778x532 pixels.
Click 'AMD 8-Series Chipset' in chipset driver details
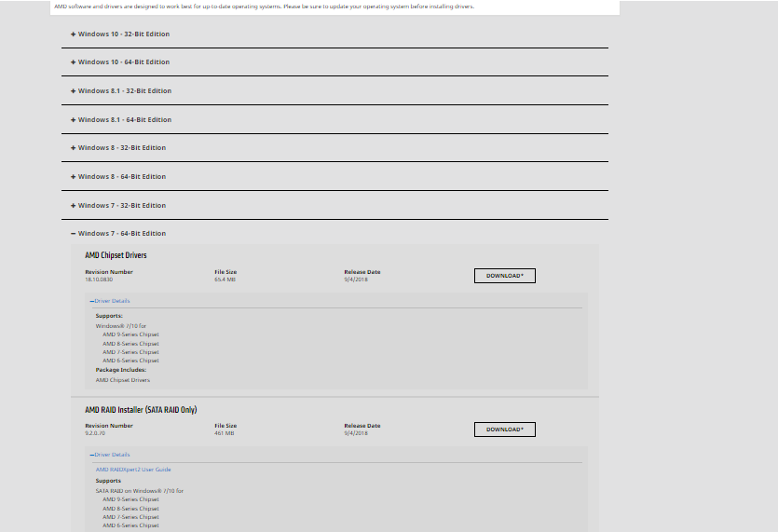(131, 344)
